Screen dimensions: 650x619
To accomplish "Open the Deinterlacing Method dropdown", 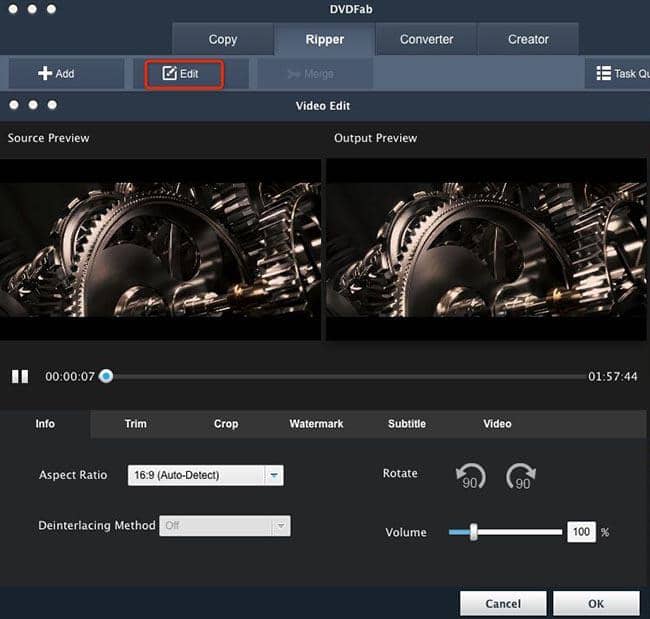I will [x=225, y=526].
